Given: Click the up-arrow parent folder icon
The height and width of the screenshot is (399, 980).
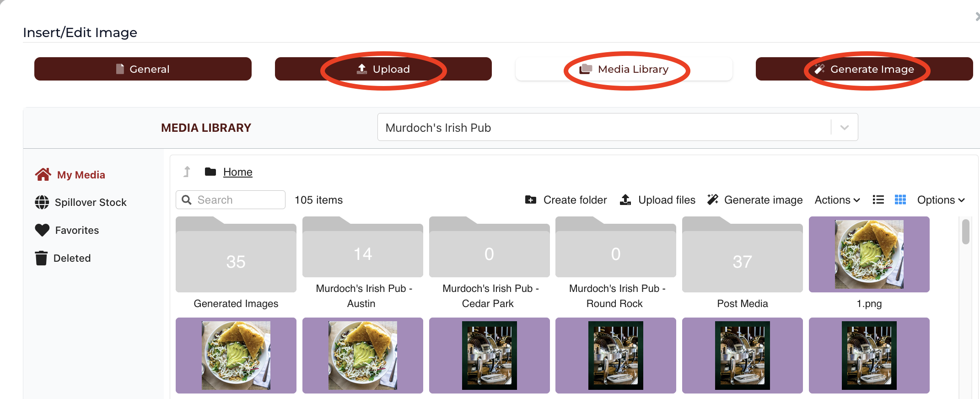Looking at the screenshot, I should [x=187, y=172].
